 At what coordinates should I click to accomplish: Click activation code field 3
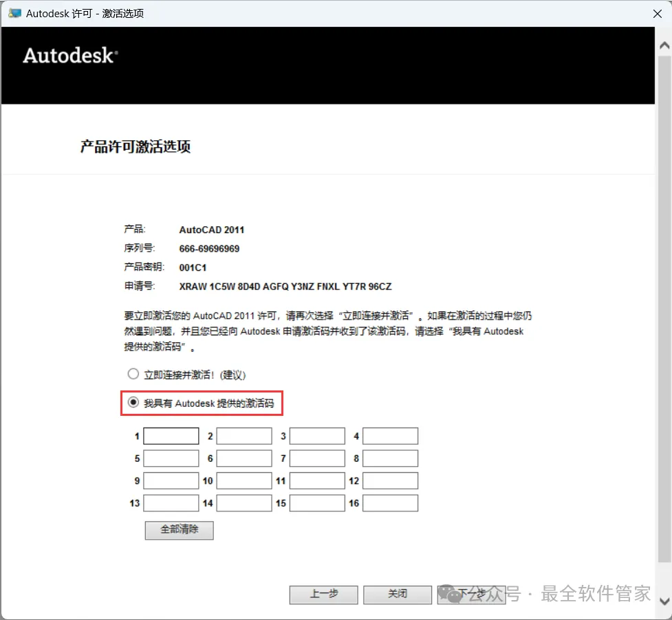tap(317, 436)
